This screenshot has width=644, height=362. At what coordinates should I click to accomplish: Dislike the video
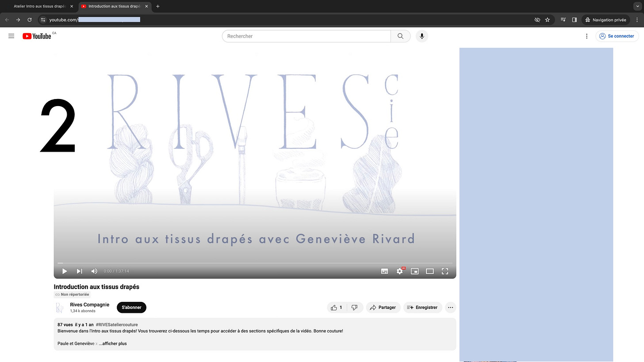tap(354, 307)
